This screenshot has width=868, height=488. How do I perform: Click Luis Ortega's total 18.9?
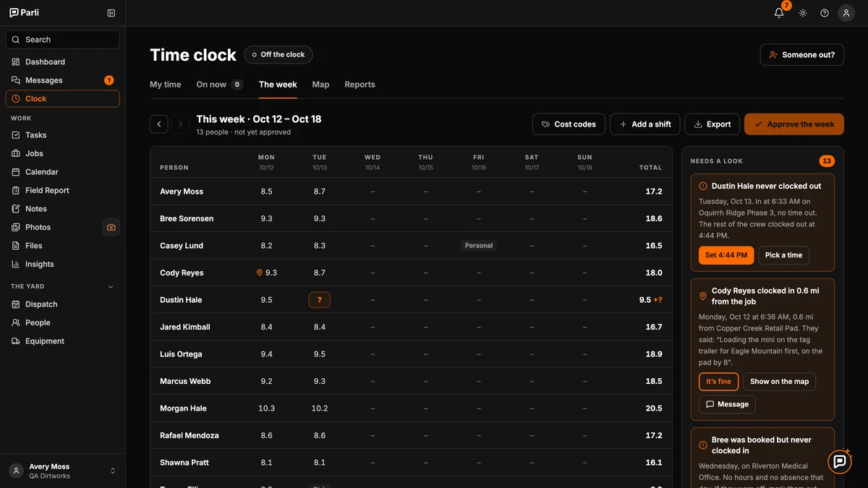coord(654,354)
